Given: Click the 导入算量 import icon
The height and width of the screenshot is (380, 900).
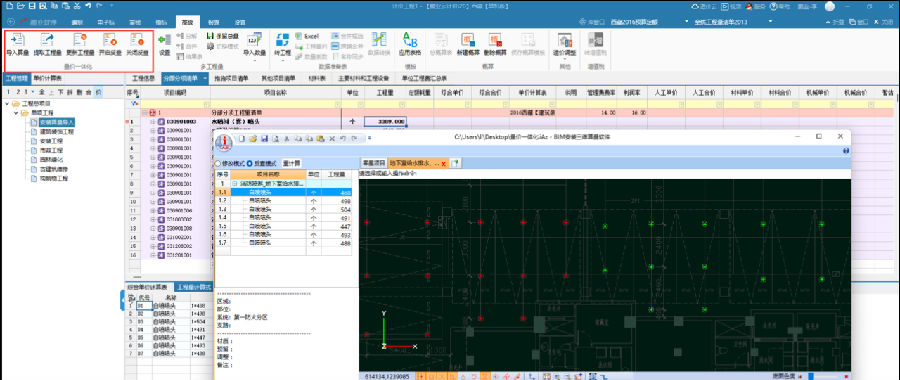Looking at the screenshot, I should 18,40.
